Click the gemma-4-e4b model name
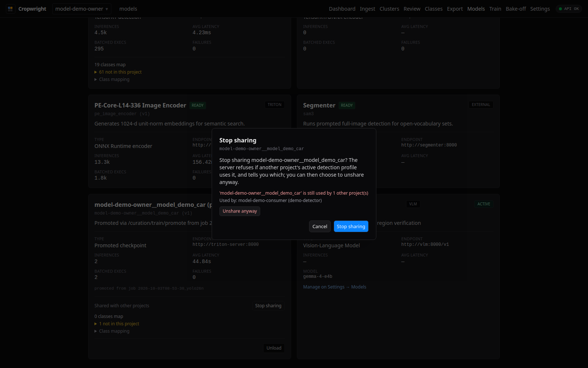This screenshot has height=368, width=588. pyautogui.click(x=318, y=276)
